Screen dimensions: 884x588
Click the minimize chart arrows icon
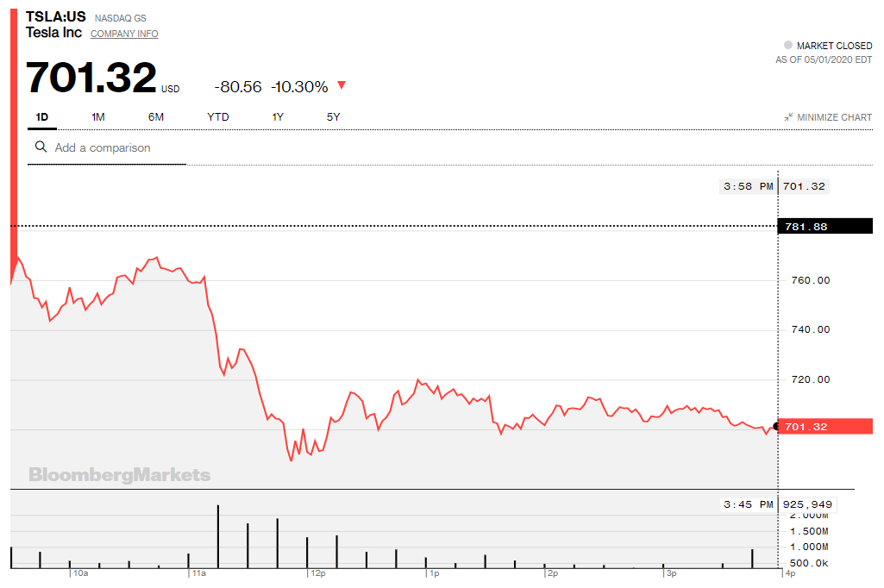point(788,117)
